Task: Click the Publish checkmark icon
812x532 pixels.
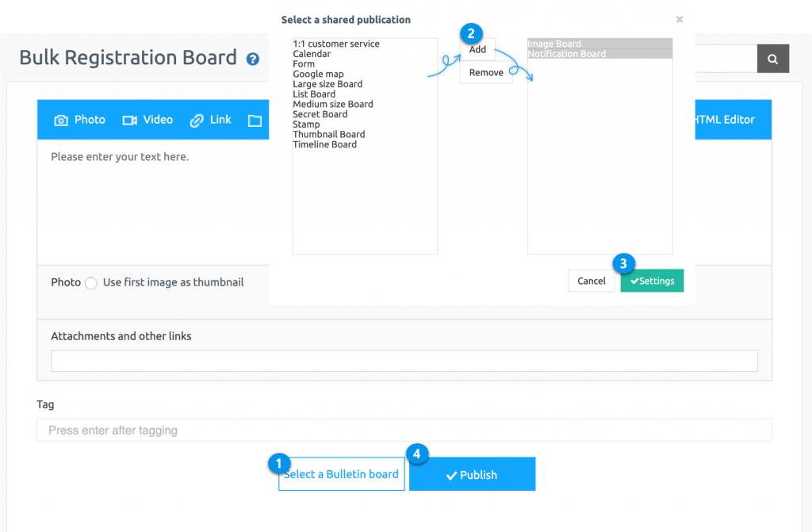Action: [451, 473]
